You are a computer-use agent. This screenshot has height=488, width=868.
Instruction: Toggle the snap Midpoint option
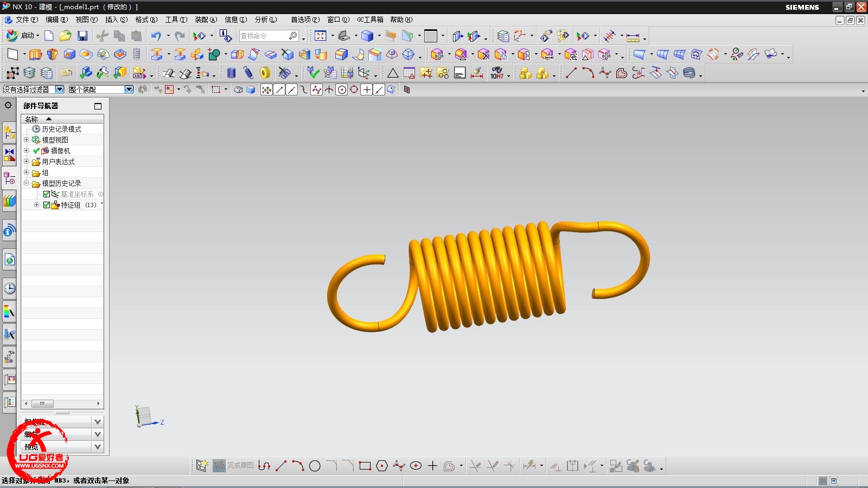(291, 90)
